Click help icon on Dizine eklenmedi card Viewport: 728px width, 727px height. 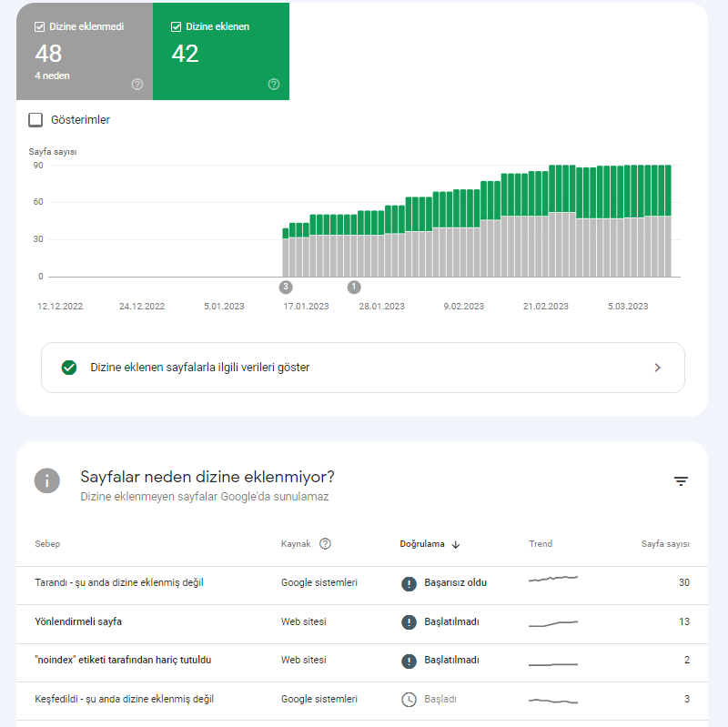pos(137,84)
